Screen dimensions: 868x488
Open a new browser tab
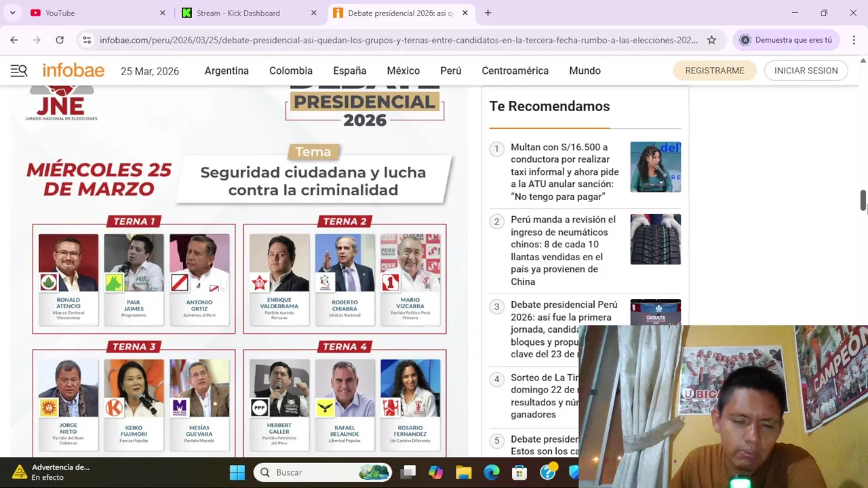[x=488, y=13]
